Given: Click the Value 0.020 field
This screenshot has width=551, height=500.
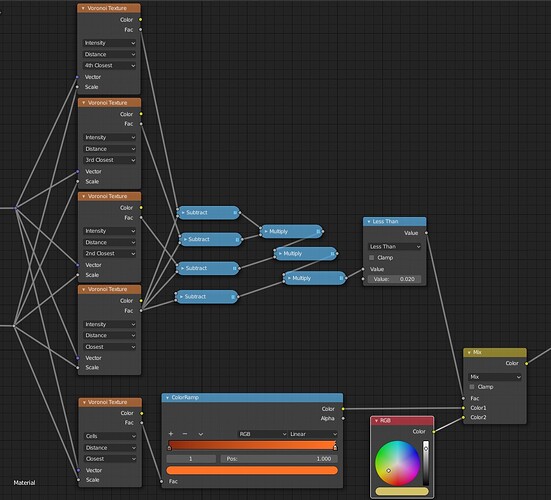Looking at the screenshot, I should (x=394, y=279).
